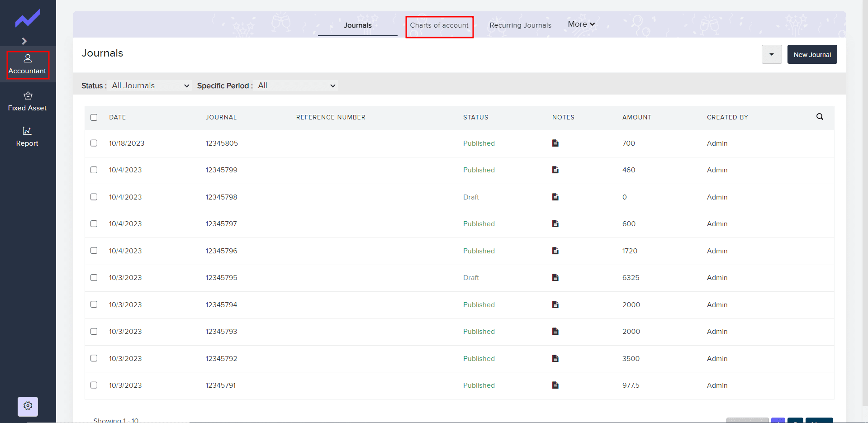Click amount 1720 in the table

(630, 251)
